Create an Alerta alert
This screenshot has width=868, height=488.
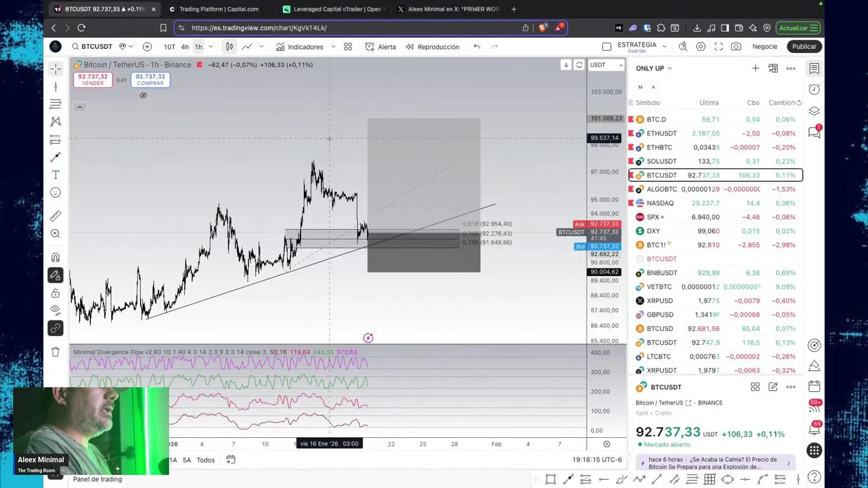click(x=380, y=47)
